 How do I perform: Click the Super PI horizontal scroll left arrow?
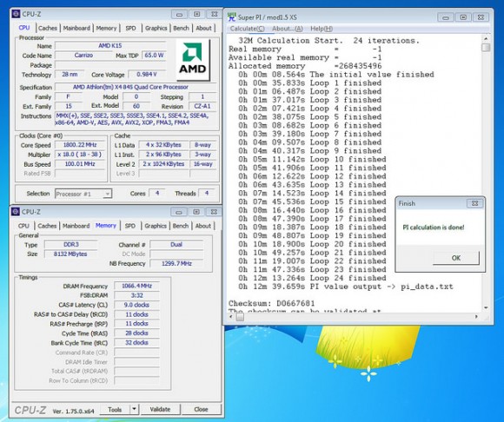tap(231, 317)
